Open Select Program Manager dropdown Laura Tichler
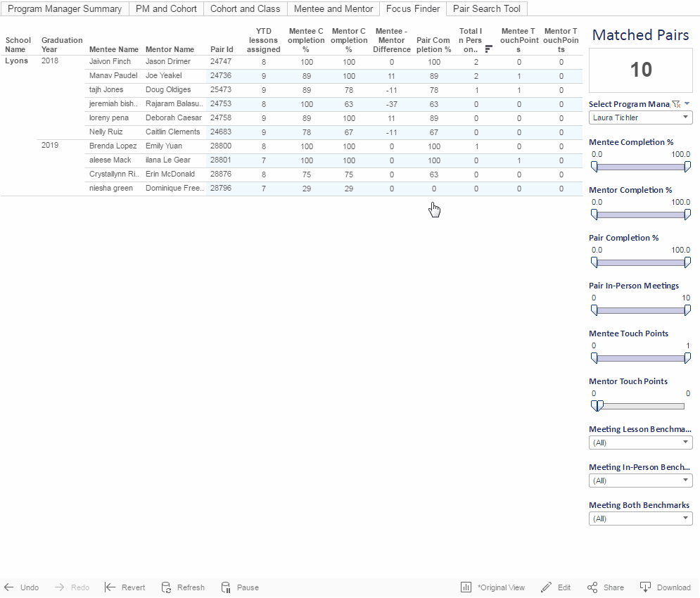The width and height of the screenshot is (700, 598). [x=640, y=117]
